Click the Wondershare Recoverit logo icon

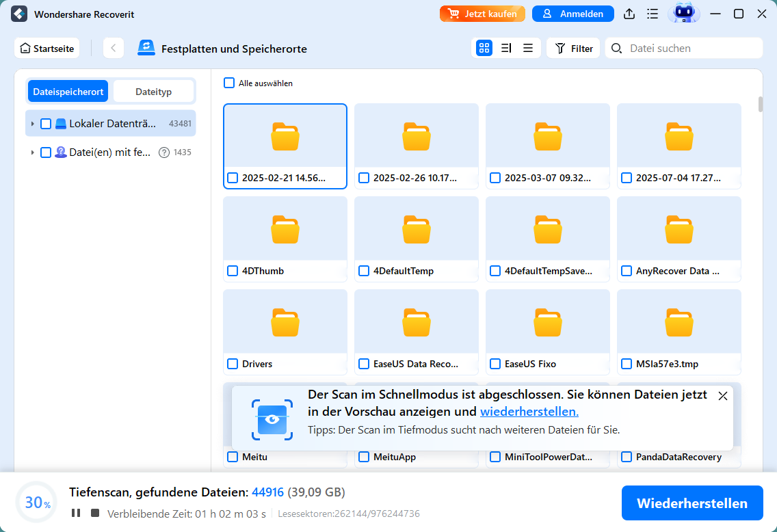pyautogui.click(x=19, y=14)
